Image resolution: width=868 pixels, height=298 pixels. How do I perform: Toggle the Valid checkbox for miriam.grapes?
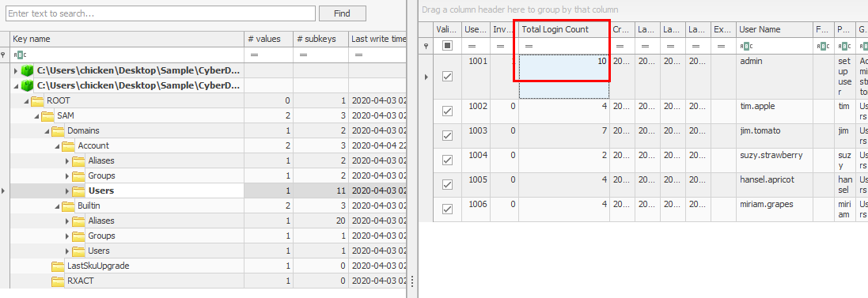pos(447,209)
